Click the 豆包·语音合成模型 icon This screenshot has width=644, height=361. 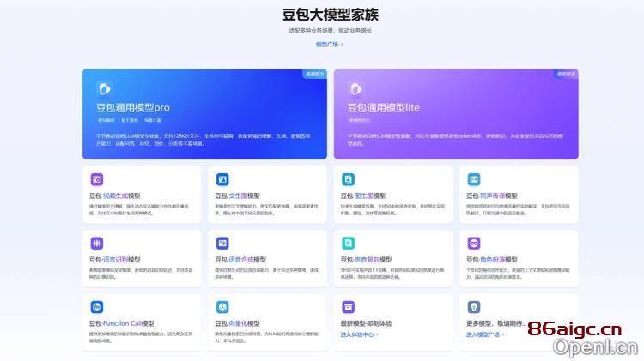222,244
